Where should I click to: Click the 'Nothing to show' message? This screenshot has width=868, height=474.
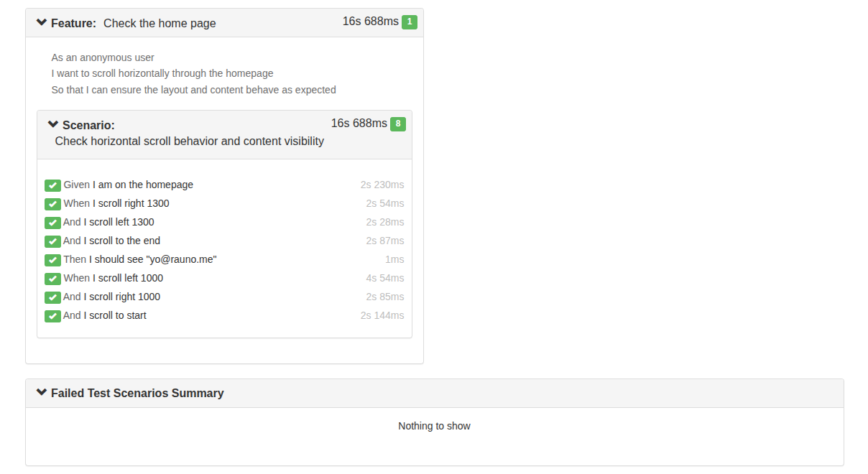pos(434,426)
